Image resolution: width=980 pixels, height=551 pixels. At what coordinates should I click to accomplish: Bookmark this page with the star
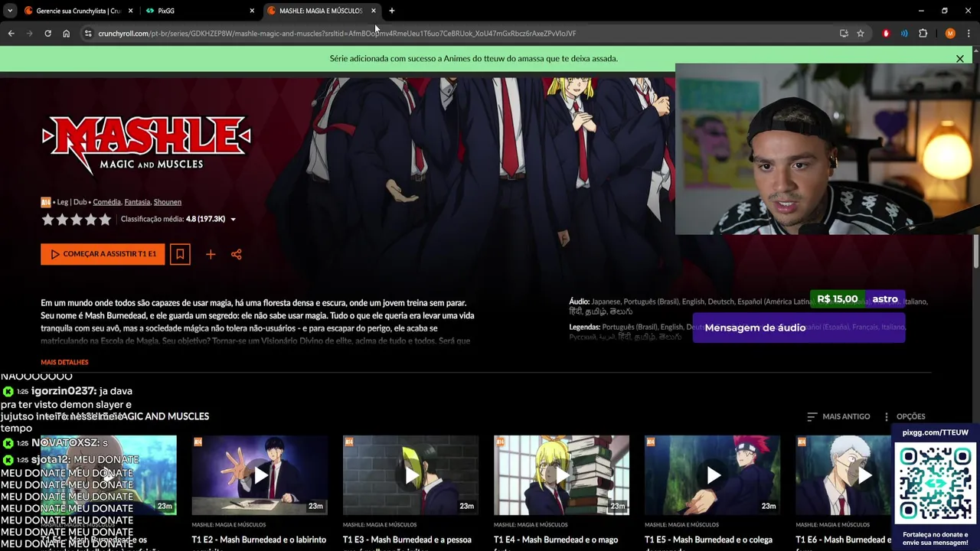(x=861, y=34)
